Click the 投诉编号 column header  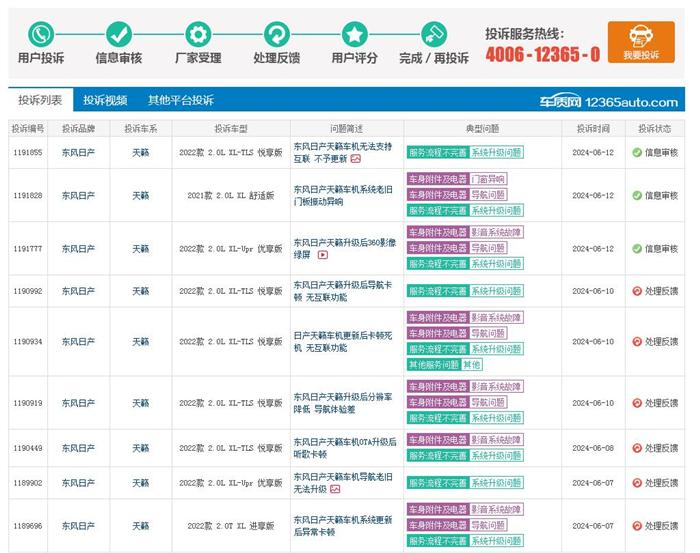(28, 129)
